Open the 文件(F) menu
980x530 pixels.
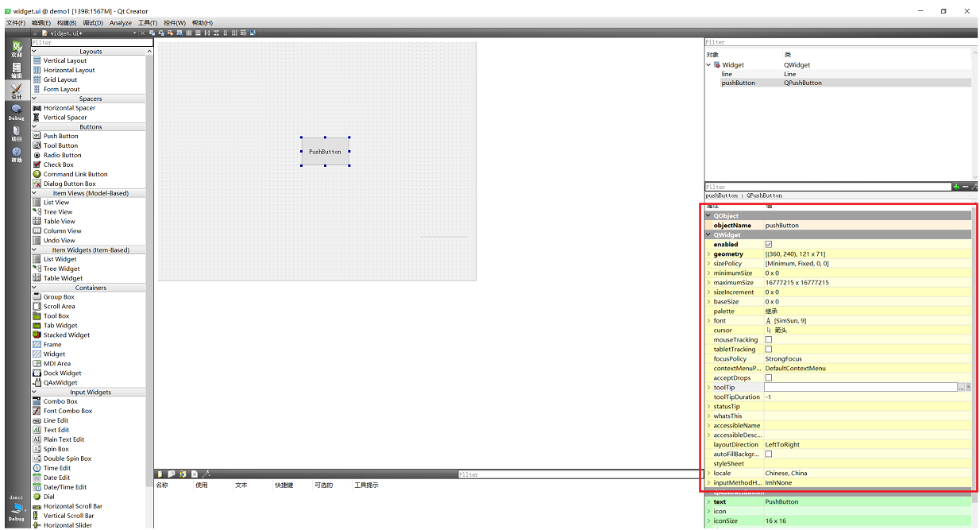click(x=17, y=23)
